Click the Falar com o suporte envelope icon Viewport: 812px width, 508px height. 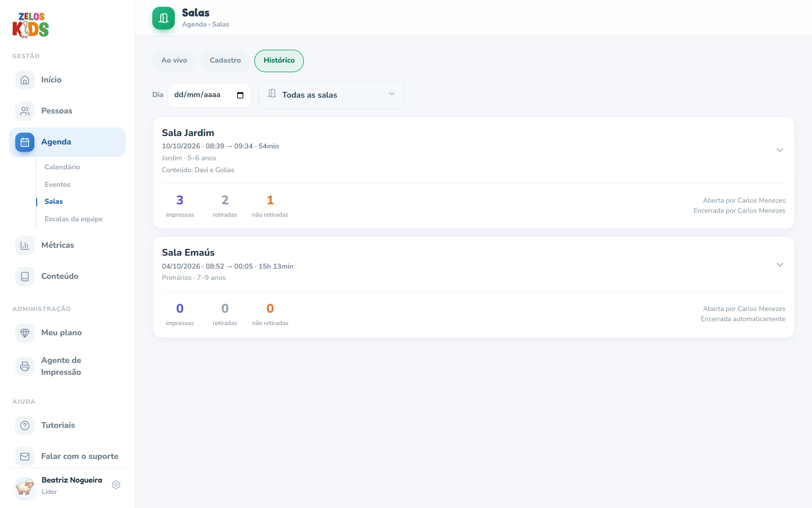point(25,456)
